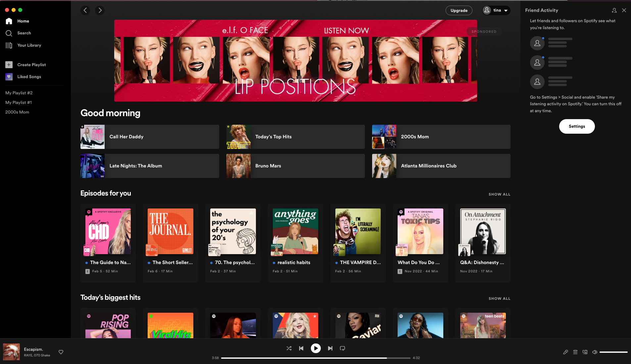Open teen beats playlist cover

pos(483,325)
